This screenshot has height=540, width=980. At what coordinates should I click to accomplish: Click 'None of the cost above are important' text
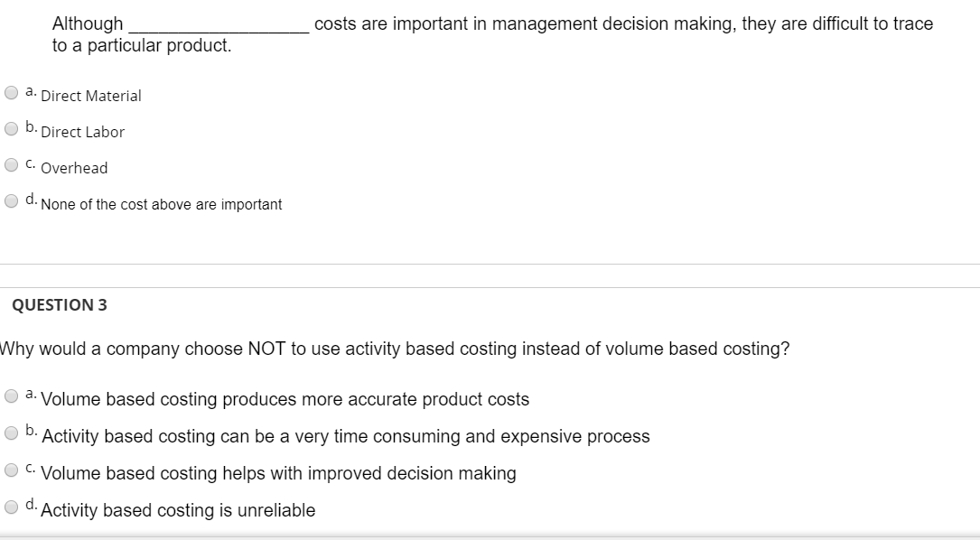point(162,205)
